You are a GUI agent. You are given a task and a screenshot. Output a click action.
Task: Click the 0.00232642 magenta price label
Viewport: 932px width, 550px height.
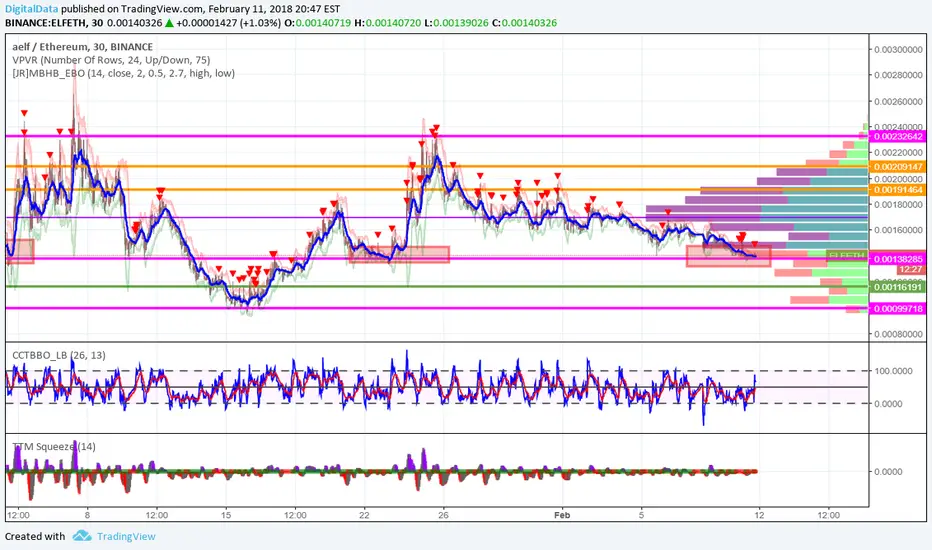point(898,136)
